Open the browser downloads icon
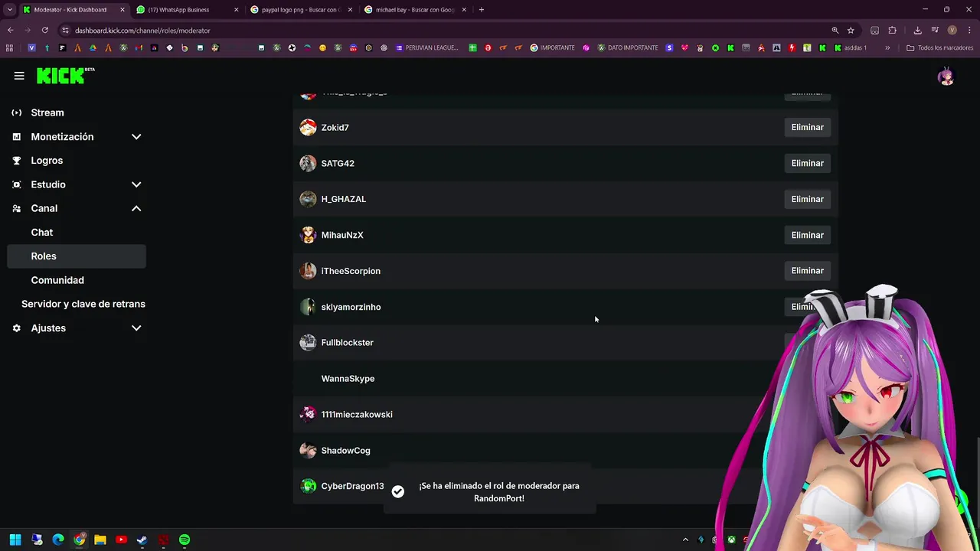This screenshot has height=551, width=980. 917,31
